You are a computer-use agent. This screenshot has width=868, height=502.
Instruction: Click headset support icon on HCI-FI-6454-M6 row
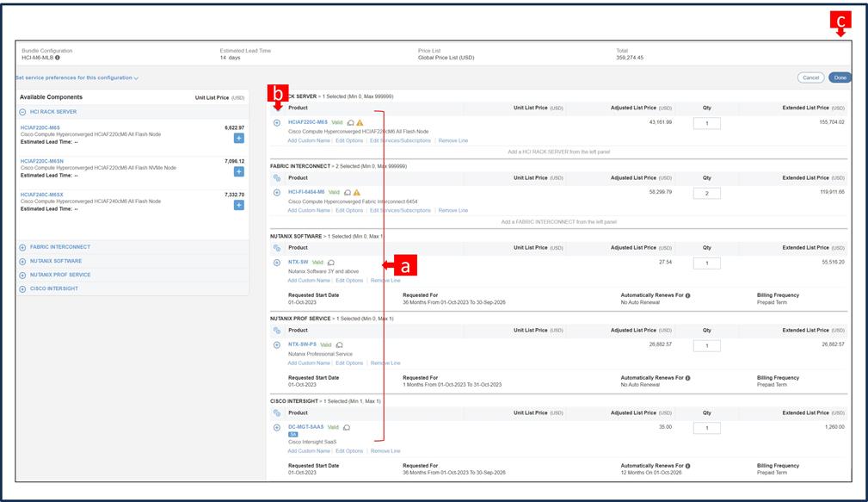(x=347, y=192)
